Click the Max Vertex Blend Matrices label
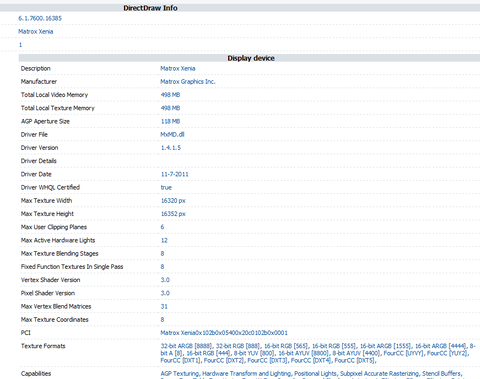The image size is (480, 379). (x=56, y=306)
